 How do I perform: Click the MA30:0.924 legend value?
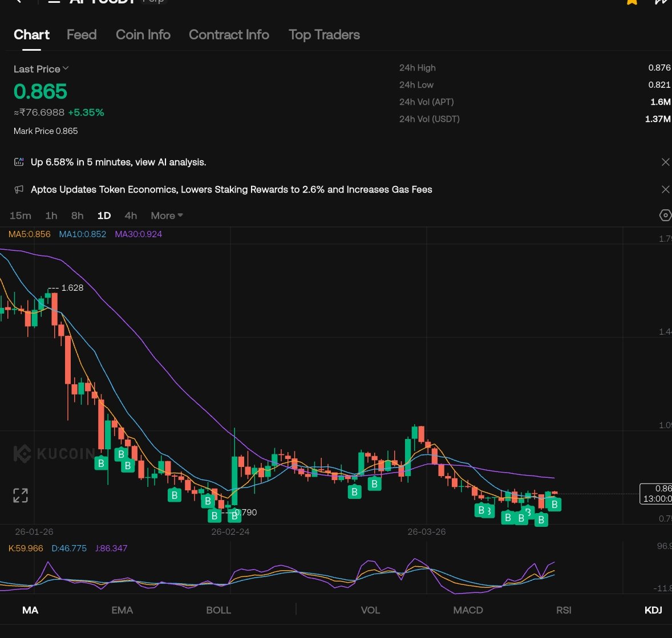coord(139,234)
